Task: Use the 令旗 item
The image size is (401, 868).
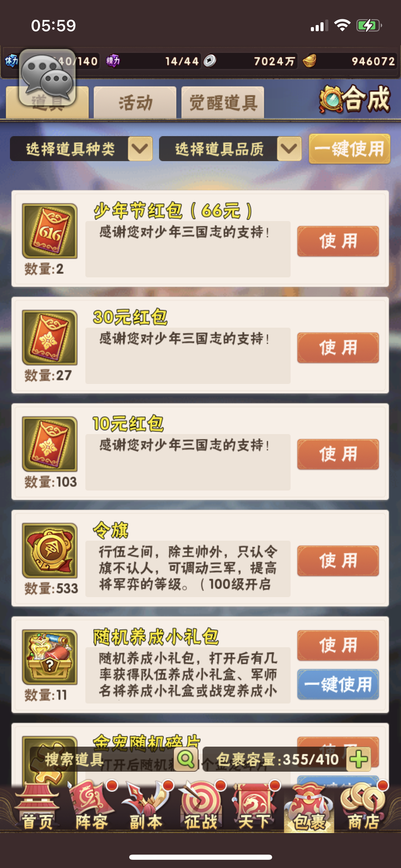Action: pyautogui.click(x=338, y=561)
